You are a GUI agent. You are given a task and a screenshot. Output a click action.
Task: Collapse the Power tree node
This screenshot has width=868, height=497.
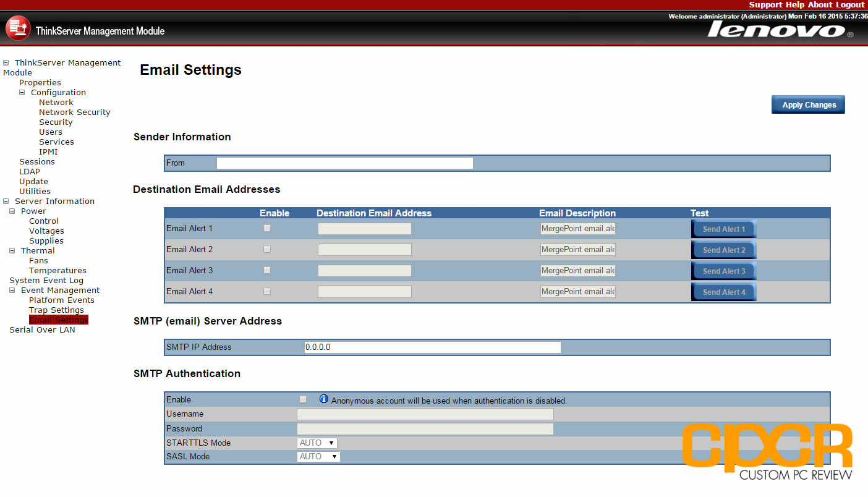(12, 211)
